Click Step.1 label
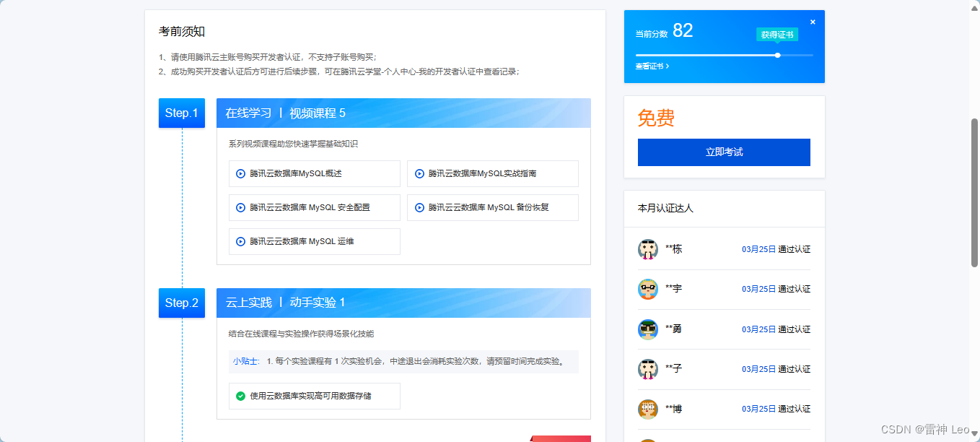 pos(182,113)
